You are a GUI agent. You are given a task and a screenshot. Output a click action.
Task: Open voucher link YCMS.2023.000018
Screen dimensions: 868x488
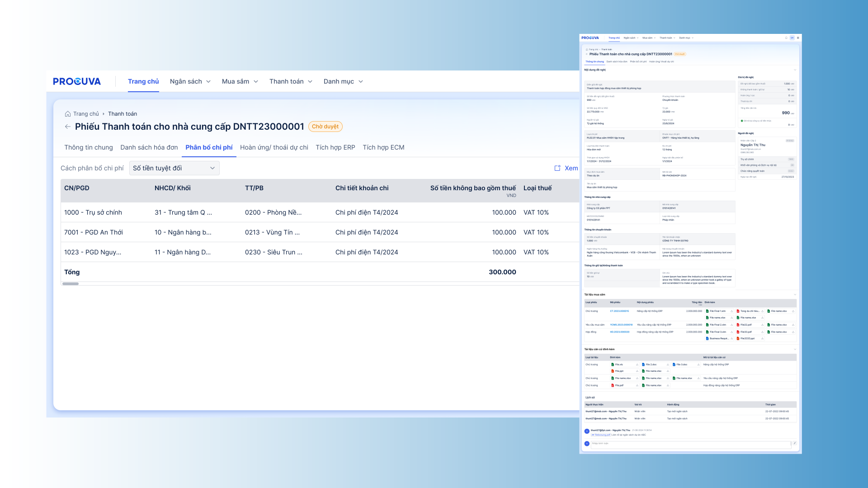click(621, 325)
